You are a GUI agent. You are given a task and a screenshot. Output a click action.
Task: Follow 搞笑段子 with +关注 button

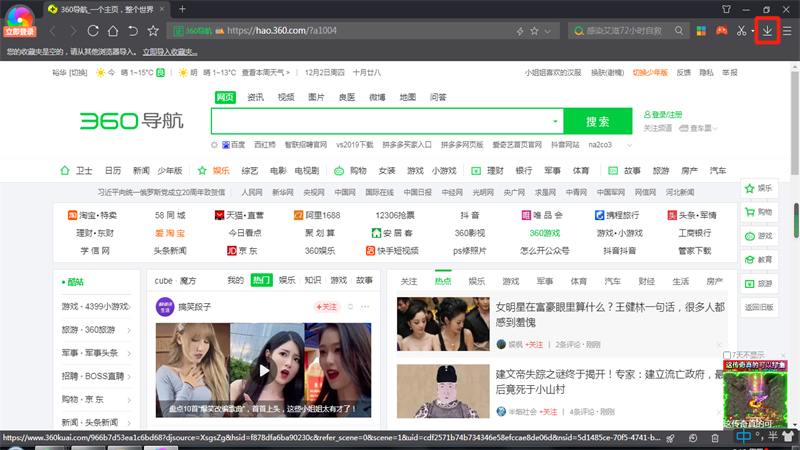pyautogui.click(x=327, y=307)
